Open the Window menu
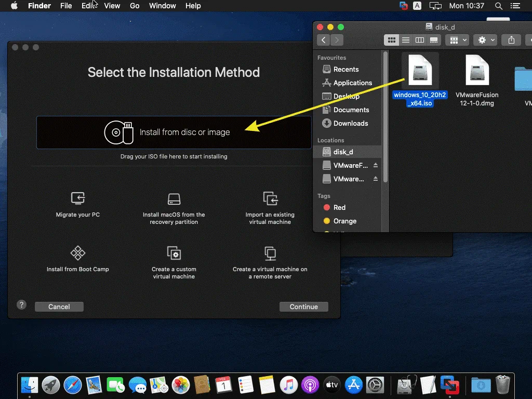532x399 pixels. pos(162,6)
